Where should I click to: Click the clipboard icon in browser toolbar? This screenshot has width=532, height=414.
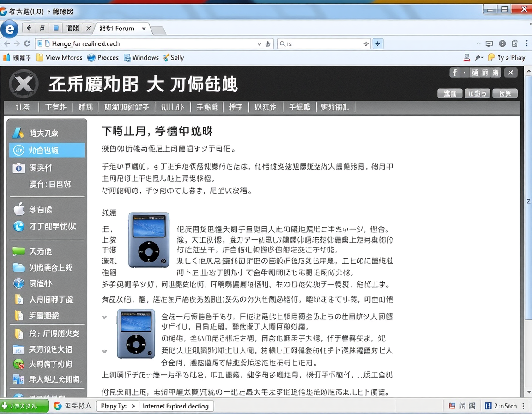(515, 43)
